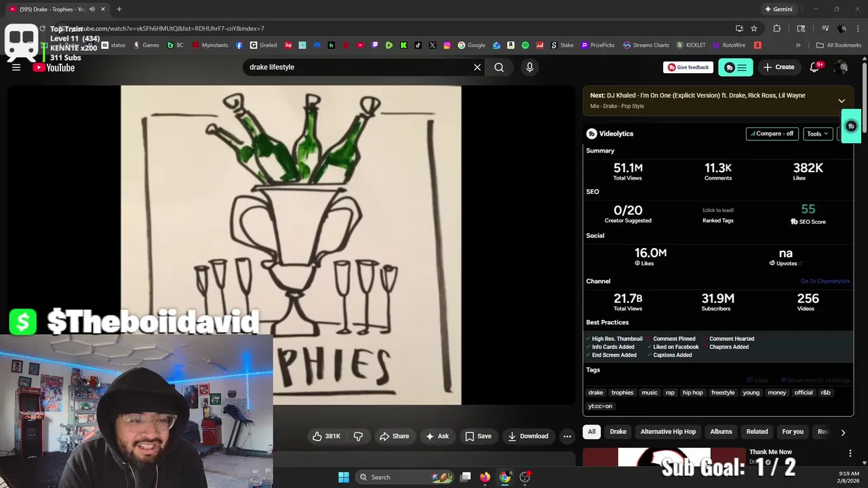Open the Grailed bookmark

tap(264, 45)
